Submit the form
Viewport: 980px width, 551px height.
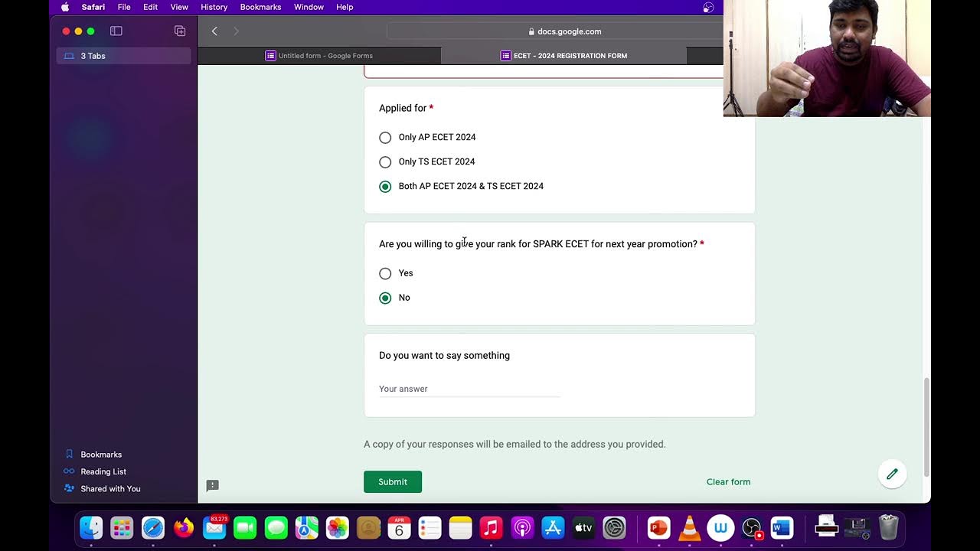[393, 481]
